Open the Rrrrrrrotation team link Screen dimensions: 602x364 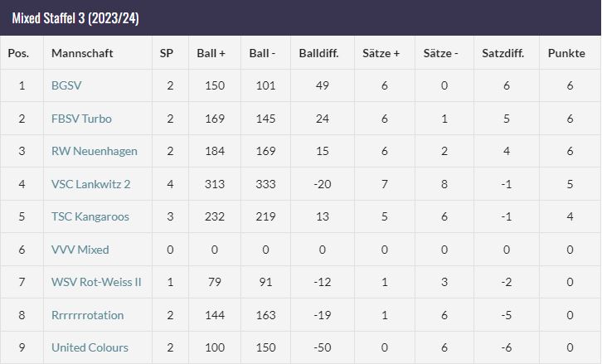(x=88, y=315)
